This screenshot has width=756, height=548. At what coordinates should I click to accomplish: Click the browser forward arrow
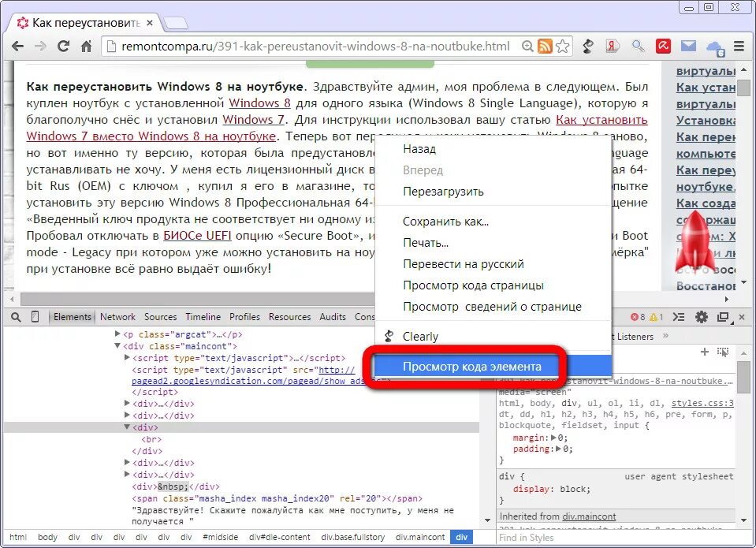[40, 47]
